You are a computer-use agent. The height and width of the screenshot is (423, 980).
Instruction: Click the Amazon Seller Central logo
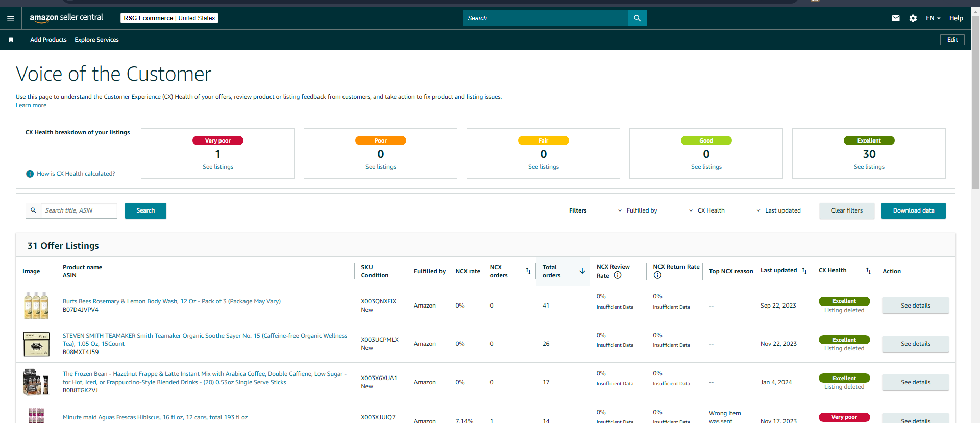(x=66, y=18)
